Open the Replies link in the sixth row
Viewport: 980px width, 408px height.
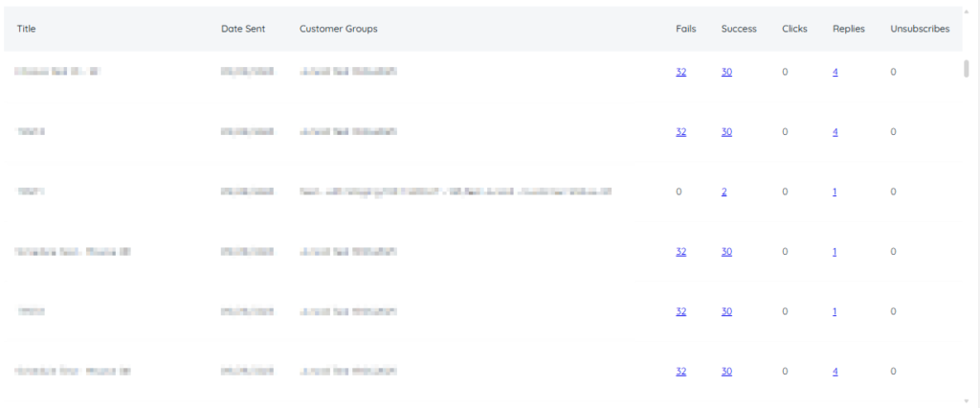(x=835, y=372)
